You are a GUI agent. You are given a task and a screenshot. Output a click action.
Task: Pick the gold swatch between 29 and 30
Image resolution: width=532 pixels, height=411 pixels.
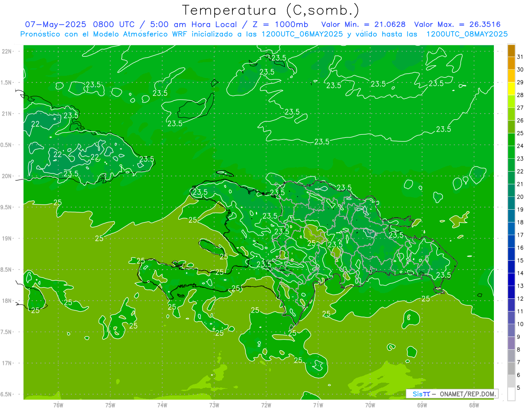511,76
